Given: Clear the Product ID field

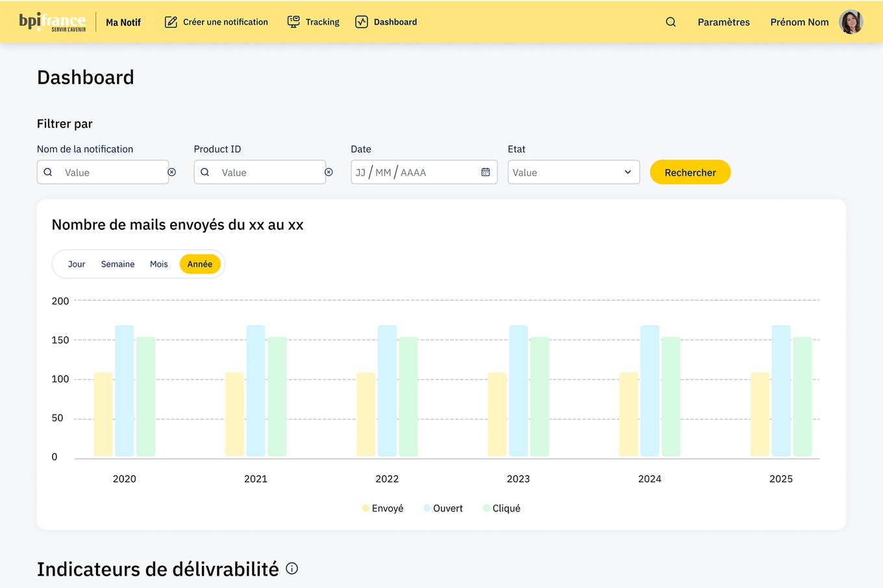Looking at the screenshot, I should [329, 172].
